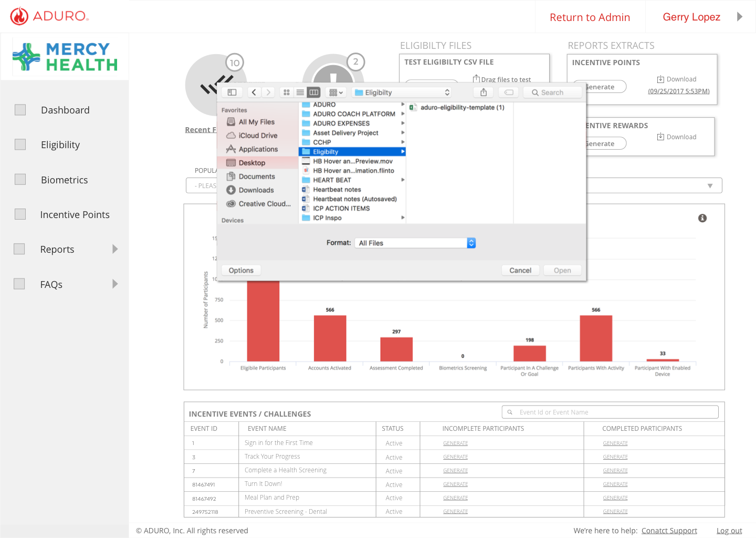Click Return to Admin link
The width and height of the screenshot is (756, 538).
pos(590,17)
